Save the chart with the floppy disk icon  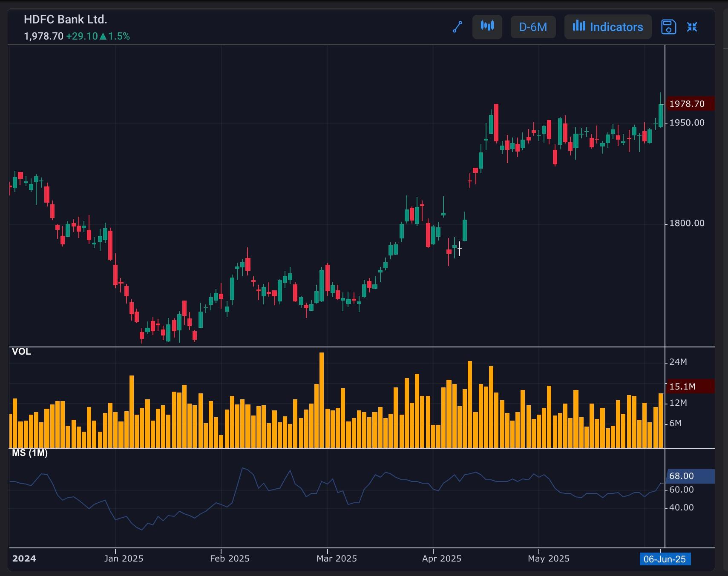click(668, 27)
